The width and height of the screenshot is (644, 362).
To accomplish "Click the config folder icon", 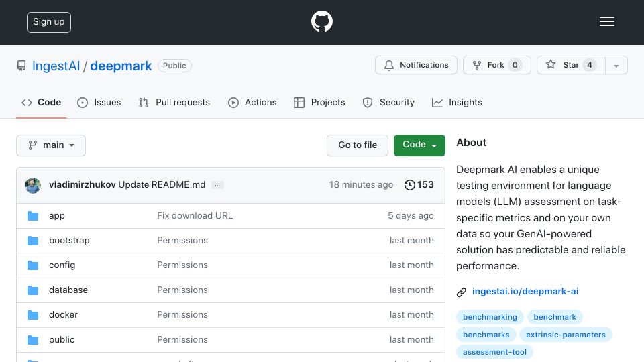I will 33,265.
